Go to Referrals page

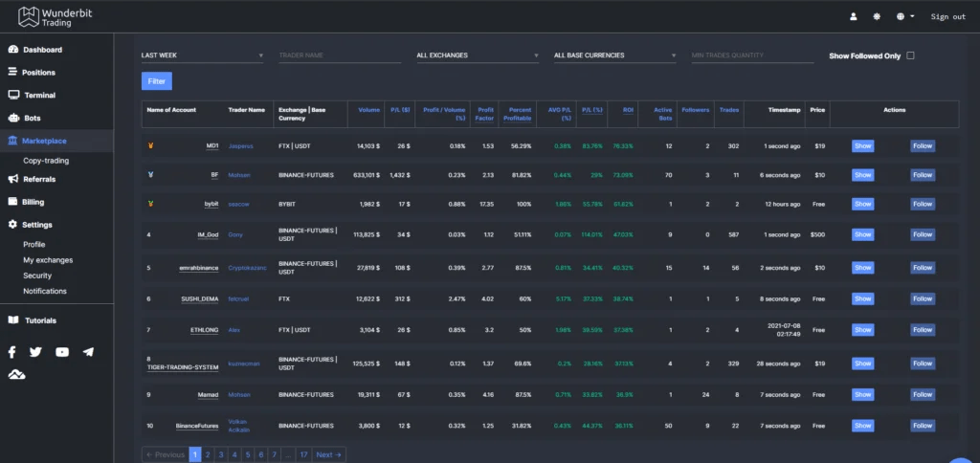pyautogui.click(x=32, y=179)
